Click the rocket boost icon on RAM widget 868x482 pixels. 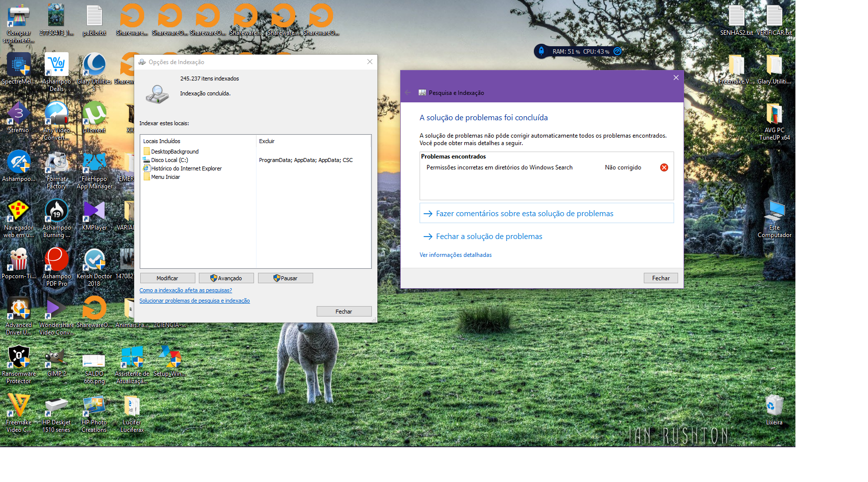coord(541,51)
